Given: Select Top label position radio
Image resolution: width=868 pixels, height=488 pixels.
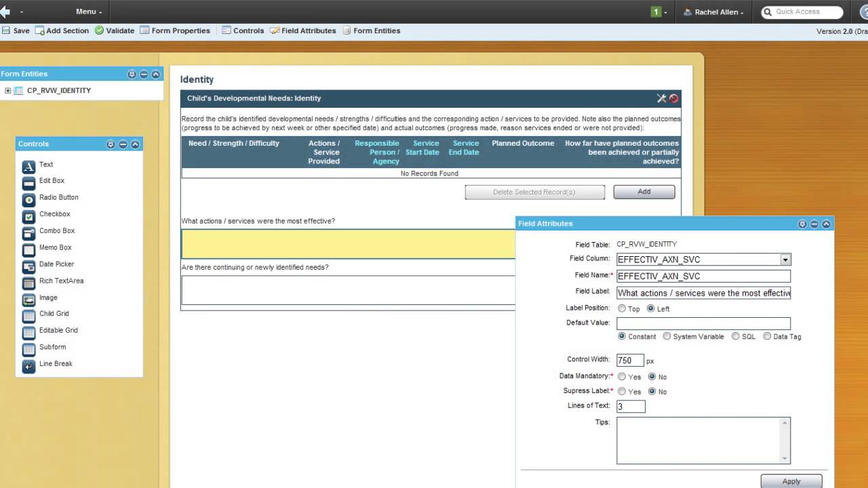Looking at the screenshot, I should 622,308.
